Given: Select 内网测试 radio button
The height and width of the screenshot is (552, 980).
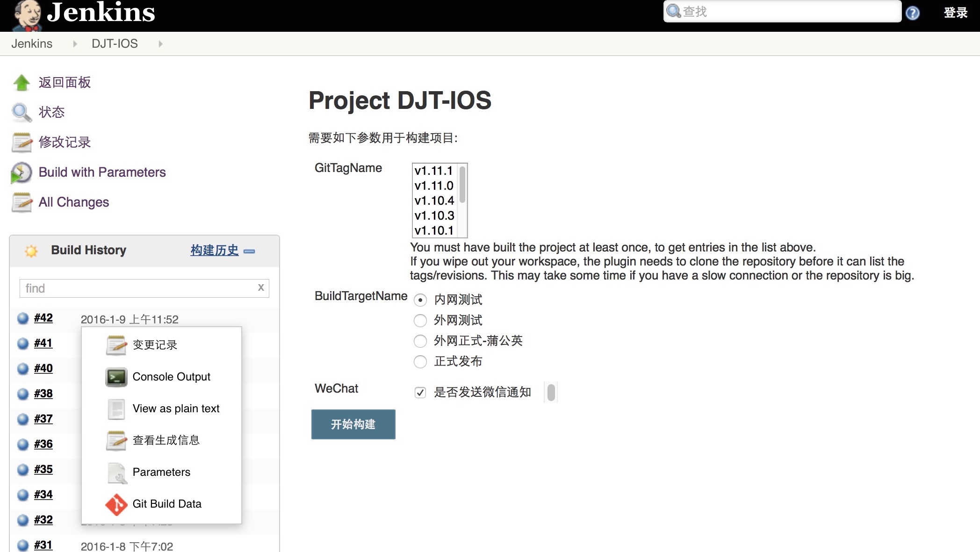Looking at the screenshot, I should coord(418,299).
